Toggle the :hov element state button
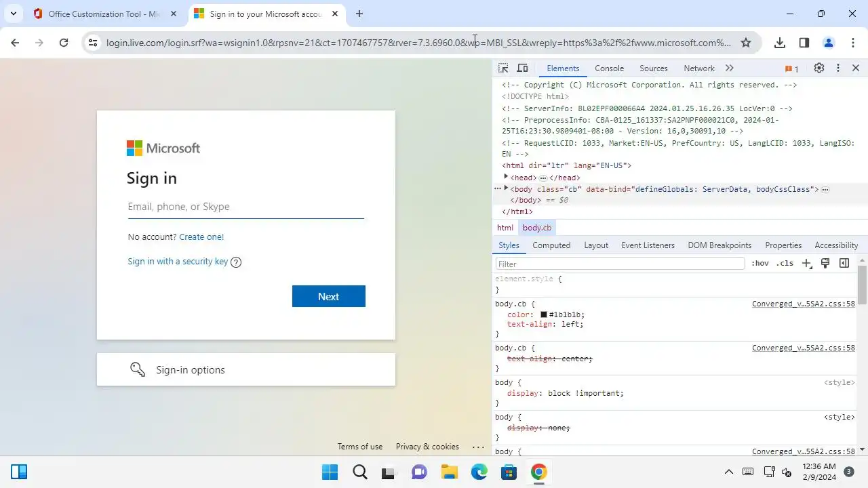Screen dimensions: 868x488 [x=759, y=264]
